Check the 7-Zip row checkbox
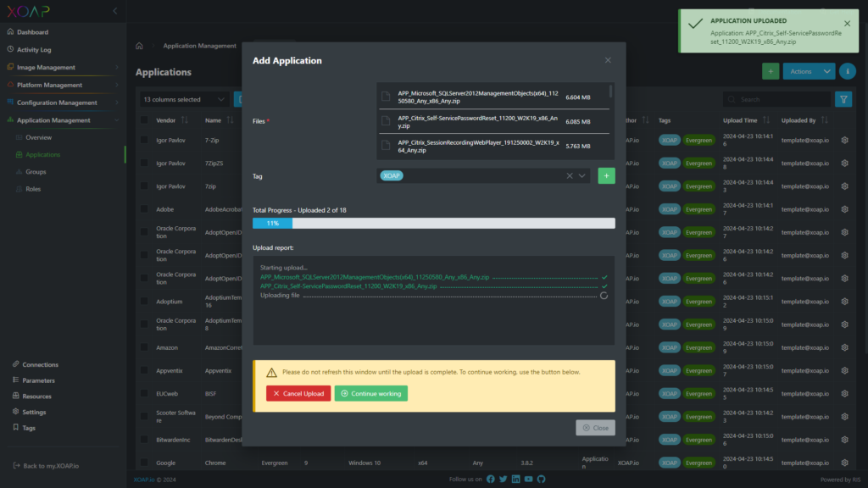This screenshot has height=488, width=868. coord(144,140)
